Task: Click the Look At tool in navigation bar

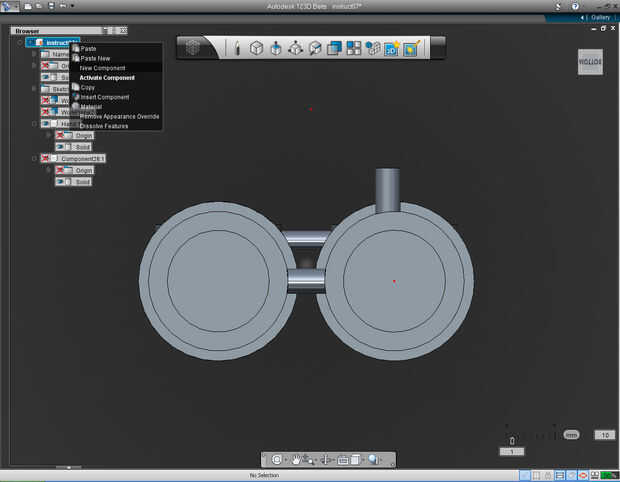Action: tap(325, 459)
